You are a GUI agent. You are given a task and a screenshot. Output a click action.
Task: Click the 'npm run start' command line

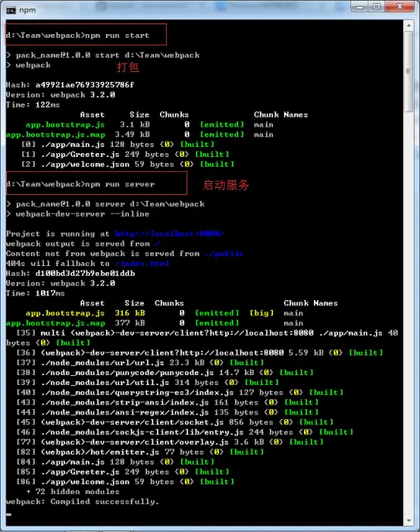click(77, 36)
